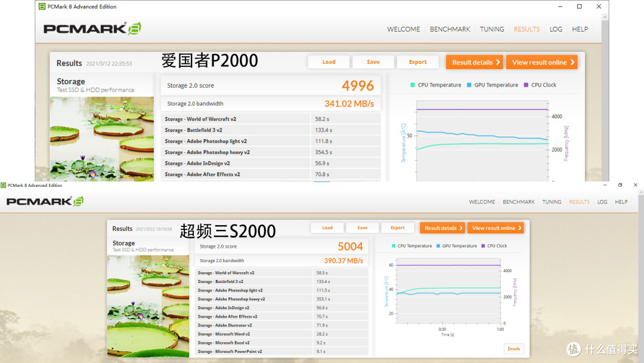Image resolution: width=644 pixels, height=363 pixels.
Task: Open Result details in top results panel
Action: [x=475, y=62]
